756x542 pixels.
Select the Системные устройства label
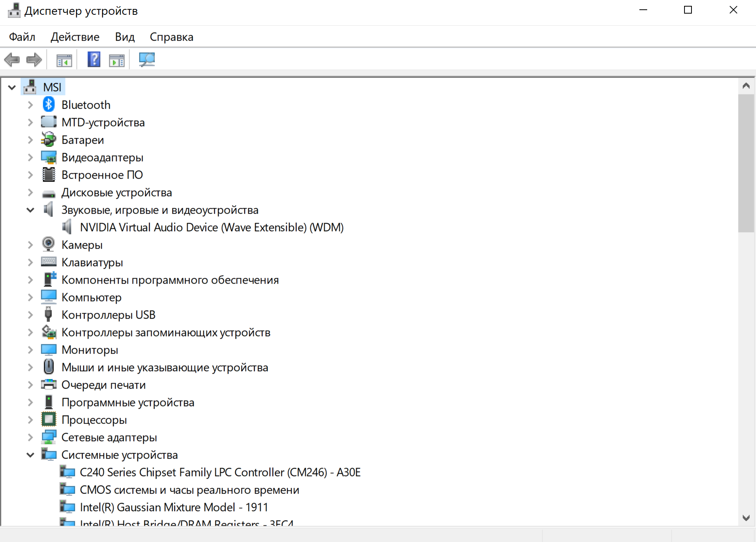120,455
